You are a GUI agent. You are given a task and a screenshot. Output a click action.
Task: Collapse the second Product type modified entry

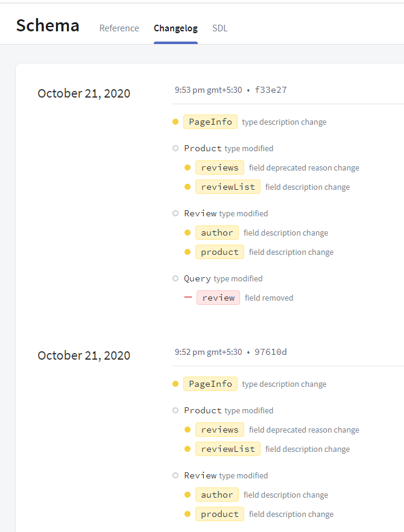(x=175, y=410)
